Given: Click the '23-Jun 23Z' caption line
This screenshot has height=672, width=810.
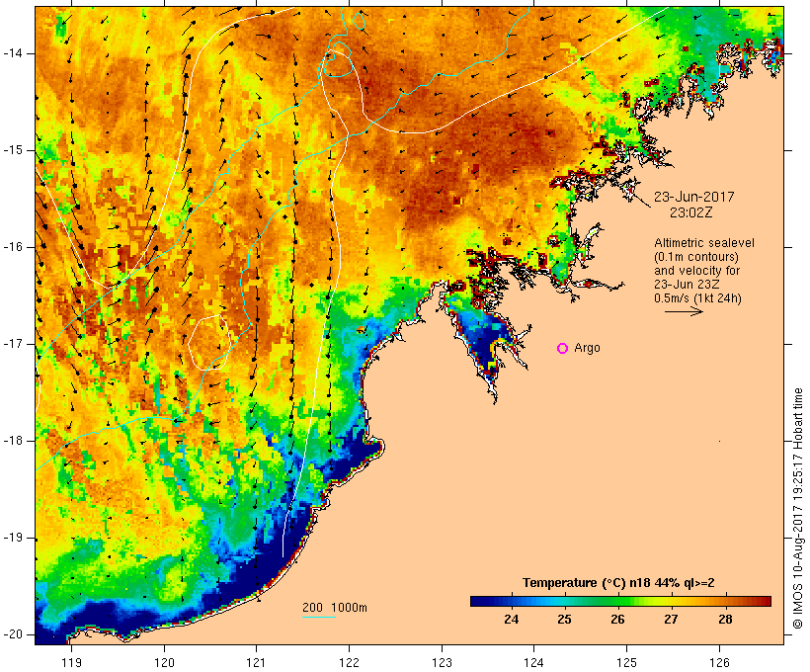Looking at the screenshot, I should (x=687, y=285).
